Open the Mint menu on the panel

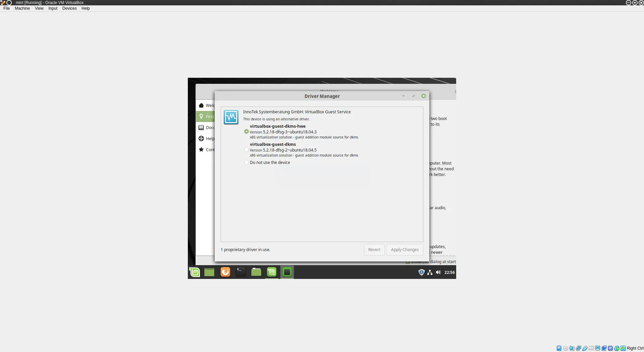(195, 272)
